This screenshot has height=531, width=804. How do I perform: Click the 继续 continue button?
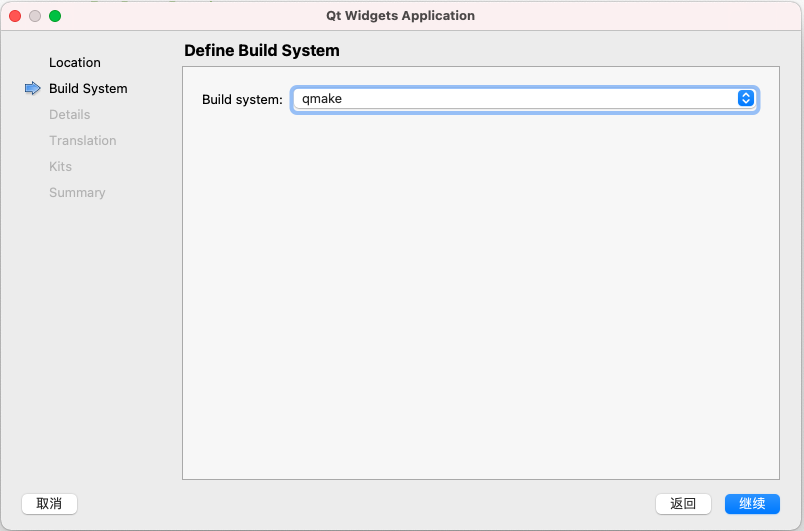[x=752, y=504]
